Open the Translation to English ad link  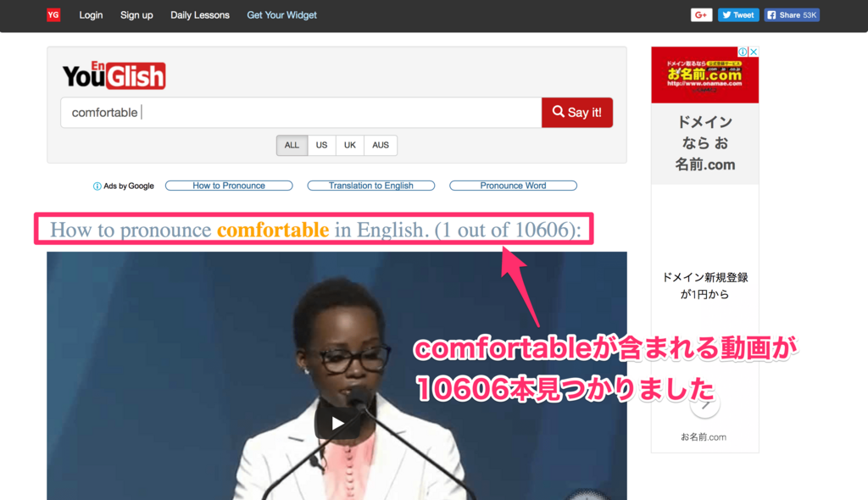point(371,186)
